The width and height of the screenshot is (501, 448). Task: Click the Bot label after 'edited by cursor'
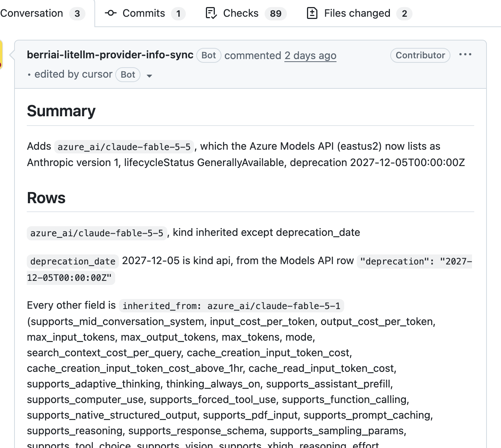pos(128,75)
